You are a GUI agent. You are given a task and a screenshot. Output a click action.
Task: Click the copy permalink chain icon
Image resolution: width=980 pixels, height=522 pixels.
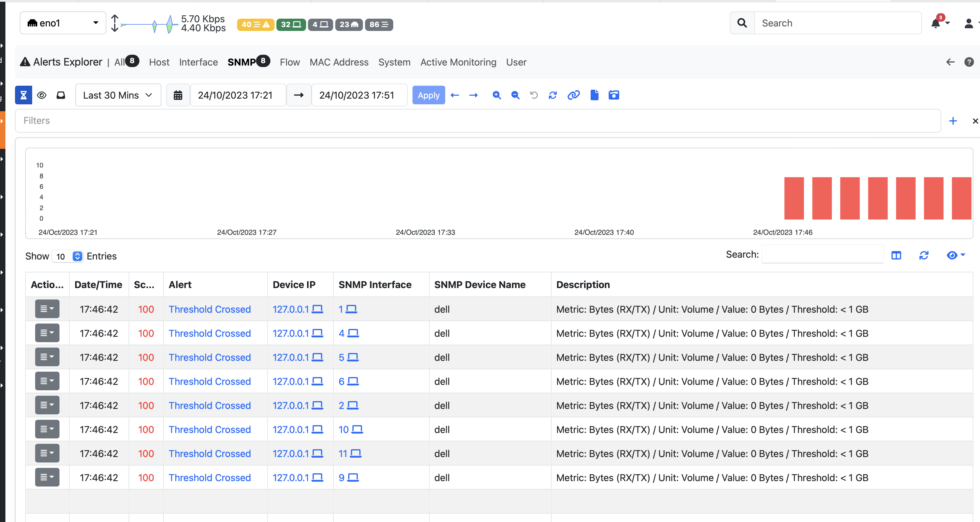[x=573, y=95]
